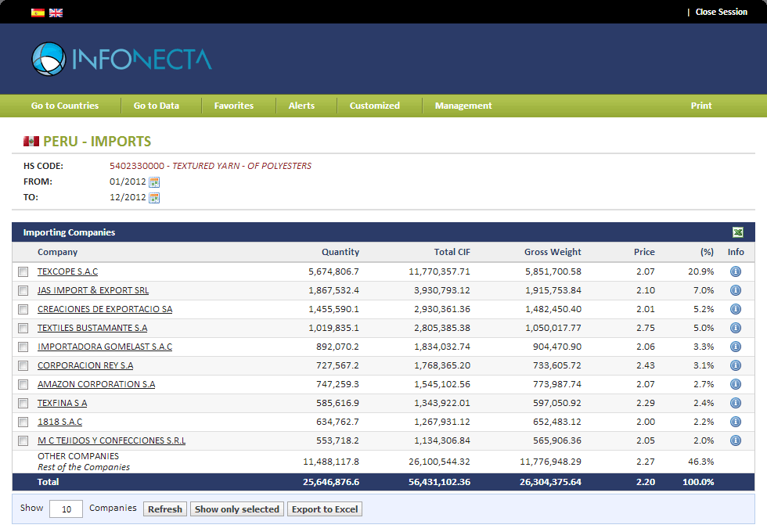Open the TEXFINA S A link
Image resolution: width=767 pixels, height=532 pixels.
pos(62,403)
